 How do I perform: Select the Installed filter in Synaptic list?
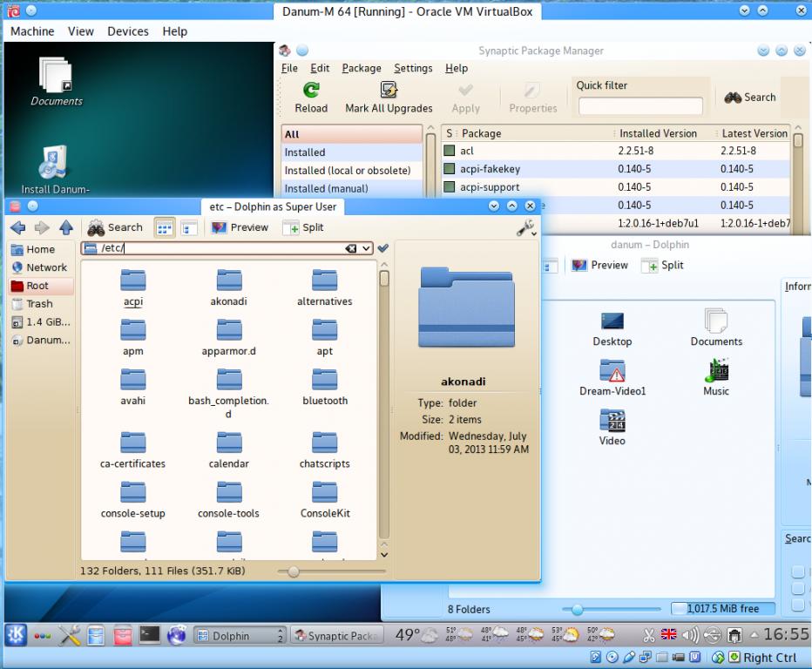click(x=305, y=152)
